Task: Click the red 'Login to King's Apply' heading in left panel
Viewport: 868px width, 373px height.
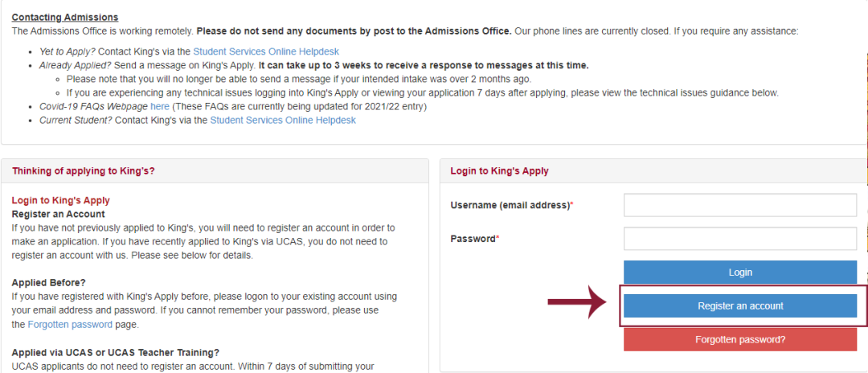Action: [61, 200]
